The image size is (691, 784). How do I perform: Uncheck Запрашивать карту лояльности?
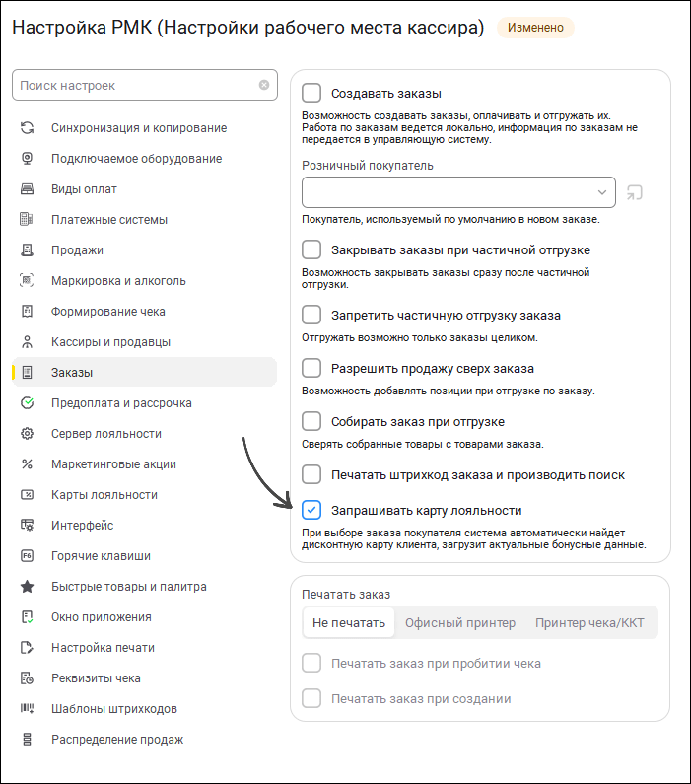pyautogui.click(x=311, y=510)
